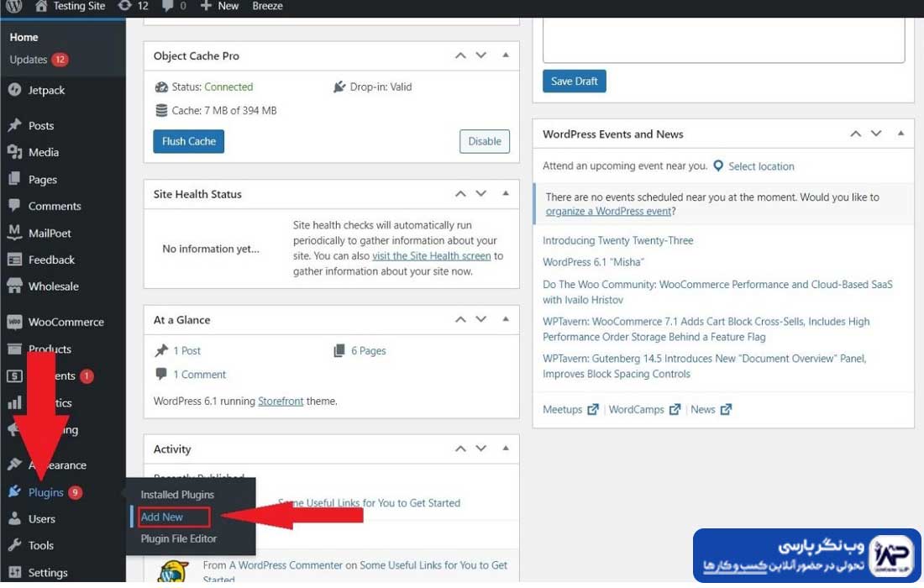Click the New plus item in admin bar
924x588 pixels.
coord(219,6)
